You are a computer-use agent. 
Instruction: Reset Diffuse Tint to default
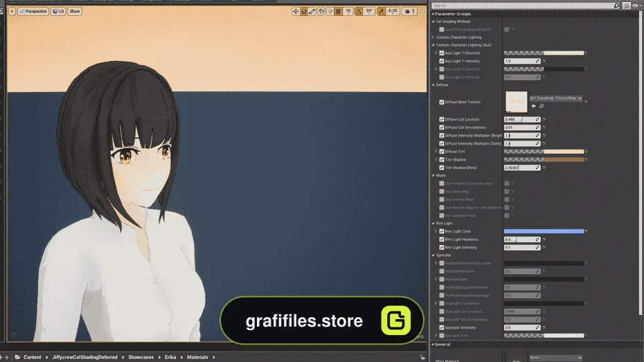pos(586,152)
